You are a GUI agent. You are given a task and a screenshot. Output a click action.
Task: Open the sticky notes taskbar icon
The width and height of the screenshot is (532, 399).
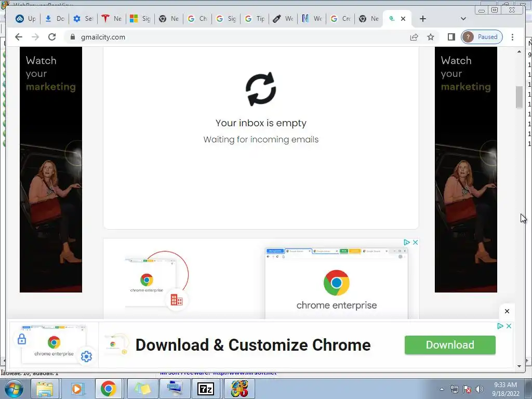[142, 389]
